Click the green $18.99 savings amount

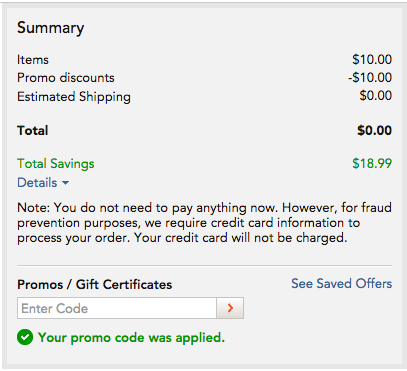click(x=372, y=163)
